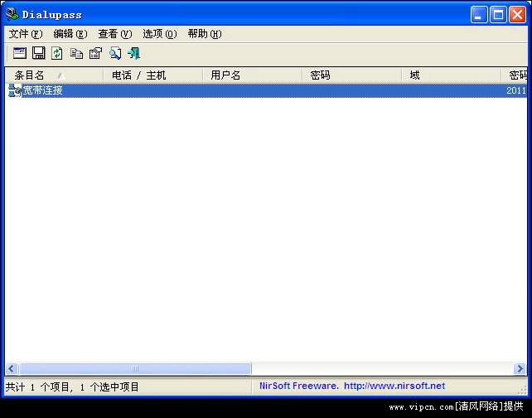Click the Dialupass title bar app icon
Image resolution: width=532 pixels, height=418 pixels.
tap(12, 14)
